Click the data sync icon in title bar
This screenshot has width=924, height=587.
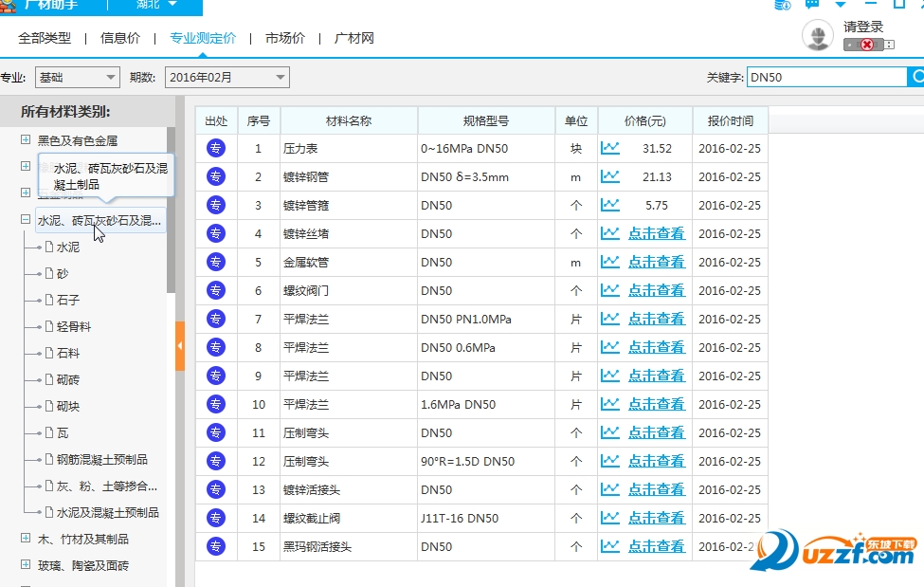[783, 6]
